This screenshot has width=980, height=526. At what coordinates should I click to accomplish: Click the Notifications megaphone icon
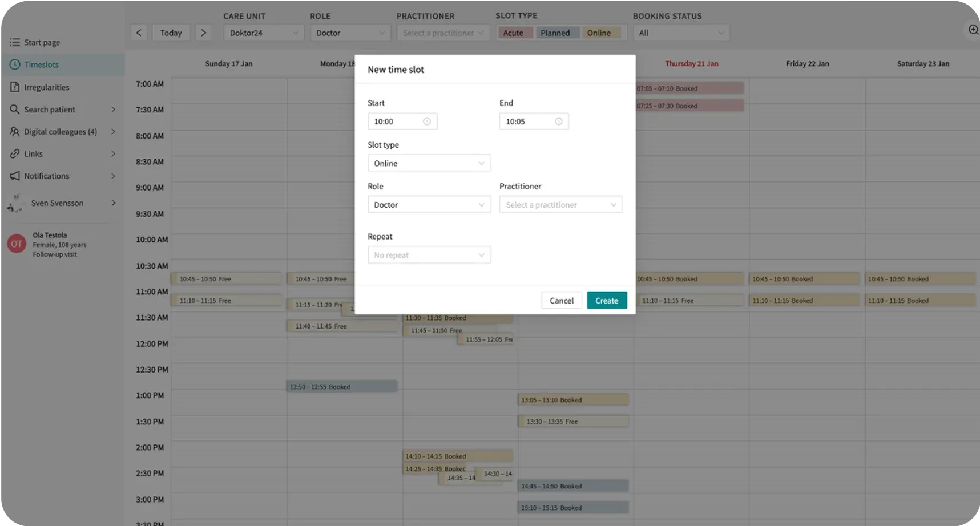pyautogui.click(x=15, y=176)
